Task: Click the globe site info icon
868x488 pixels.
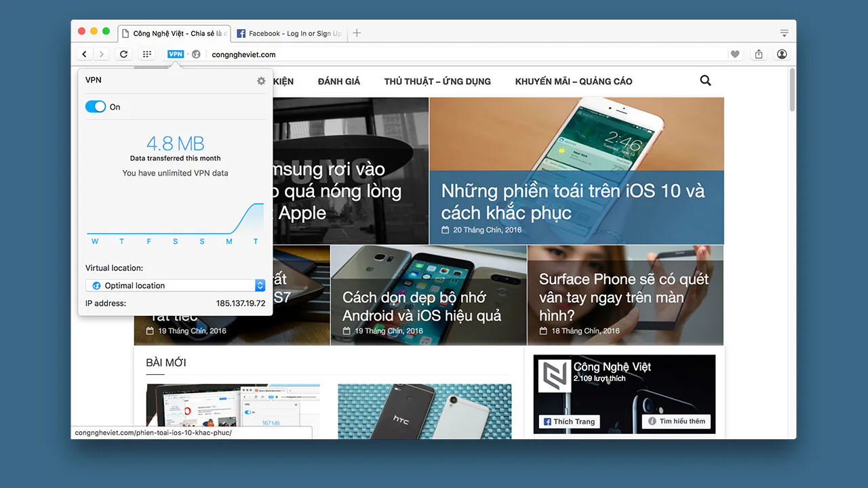Action: point(196,54)
